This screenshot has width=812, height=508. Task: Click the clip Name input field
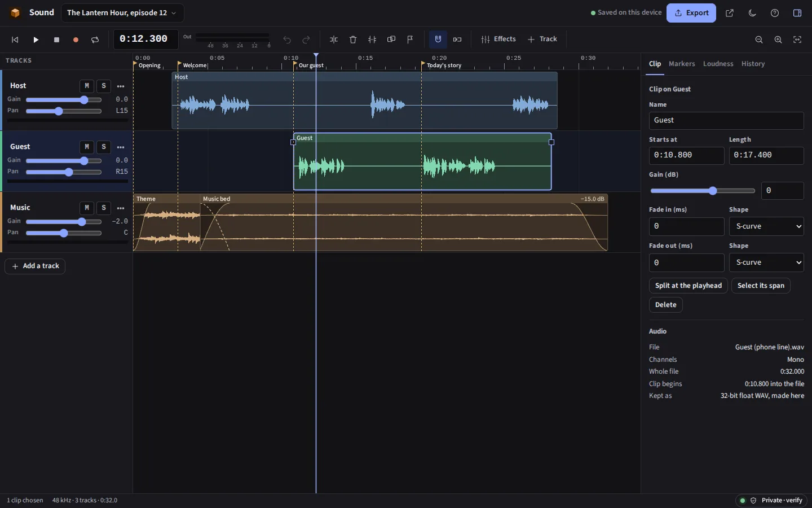726,120
